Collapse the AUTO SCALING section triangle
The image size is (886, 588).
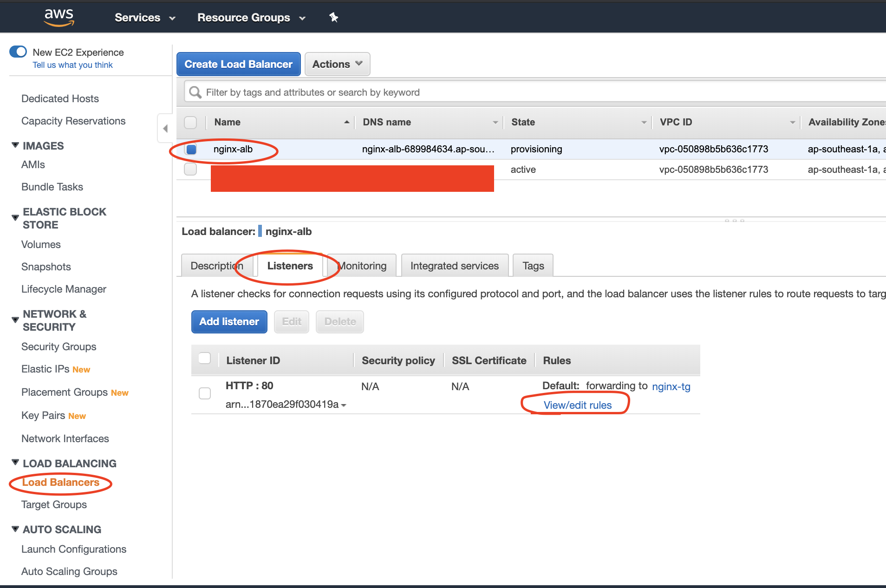(15, 529)
